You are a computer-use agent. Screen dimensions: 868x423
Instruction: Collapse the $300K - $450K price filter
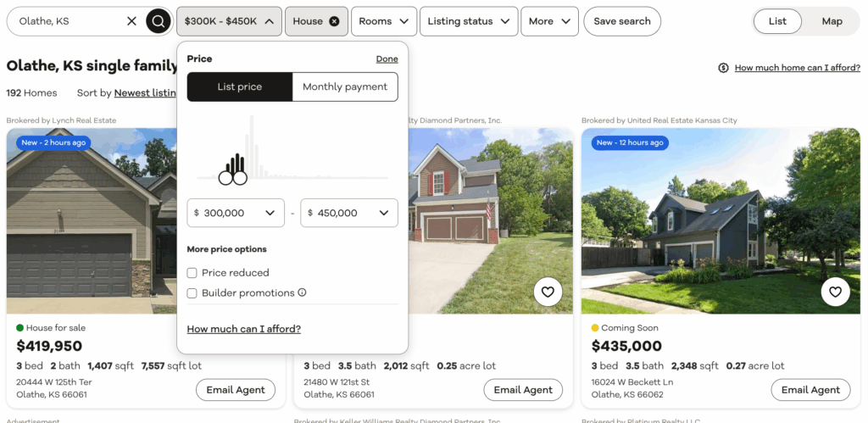(x=229, y=21)
